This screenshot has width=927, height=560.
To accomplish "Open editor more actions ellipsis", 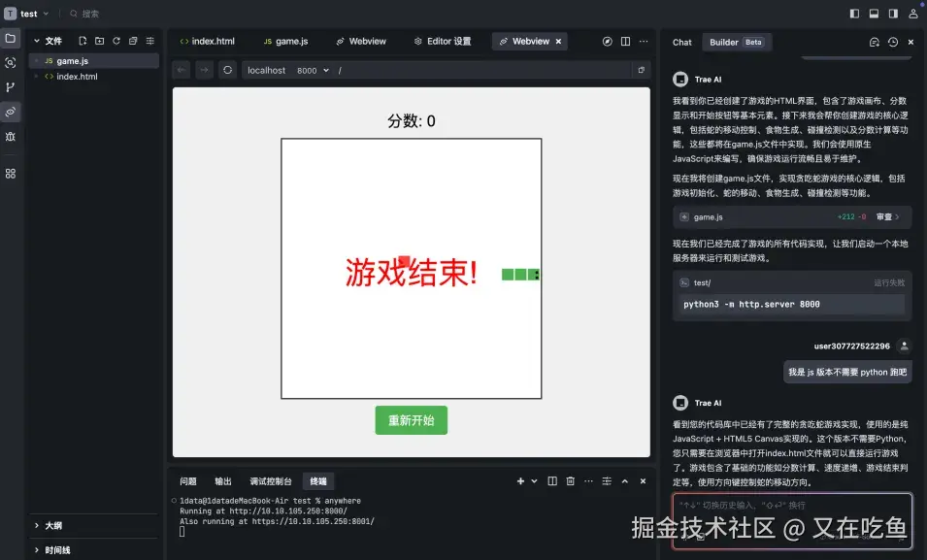I will pyautogui.click(x=644, y=42).
